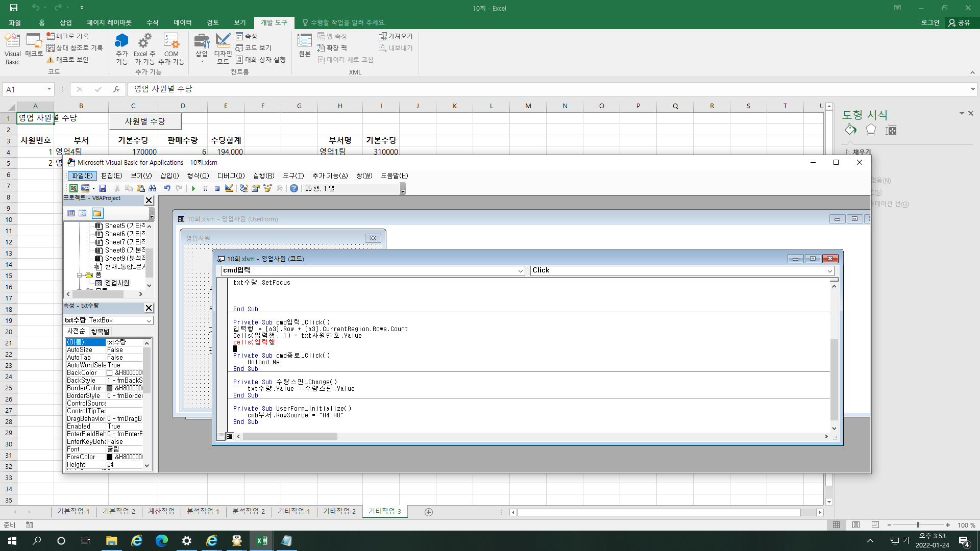
Task: Click the 사원별 수당 button on sheet
Action: [x=145, y=121]
